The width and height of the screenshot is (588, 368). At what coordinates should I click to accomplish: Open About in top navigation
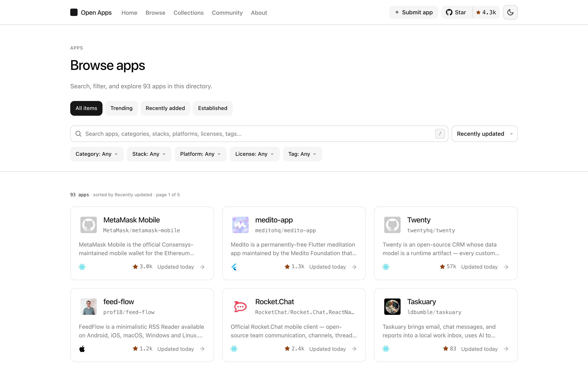pyautogui.click(x=259, y=13)
